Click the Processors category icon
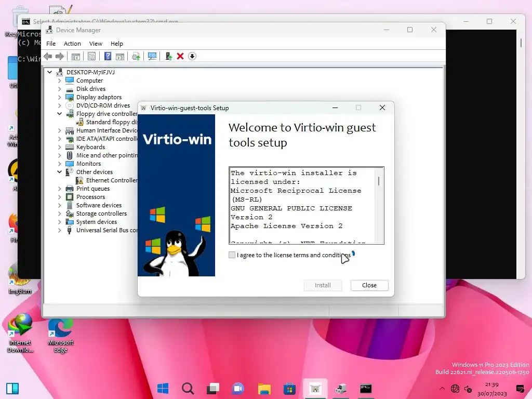The width and height of the screenshot is (532, 399). pos(70,197)
